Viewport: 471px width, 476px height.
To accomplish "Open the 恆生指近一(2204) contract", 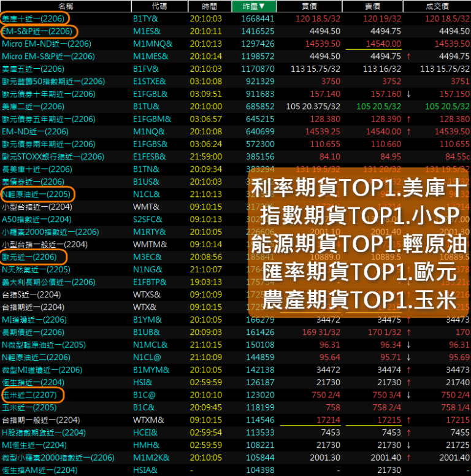I will [33, 382].
